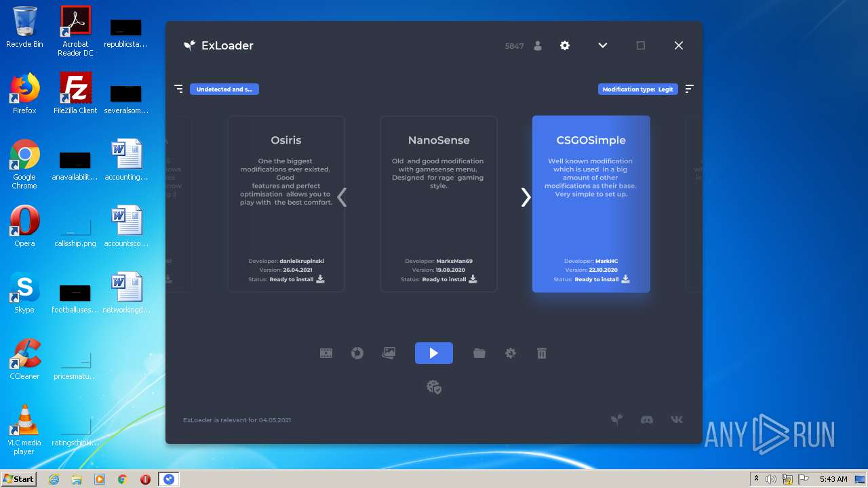The height and width of the screenshot is (488, 868).
Task: Click the Osiris download install icon
Action: tap(321, 279)
